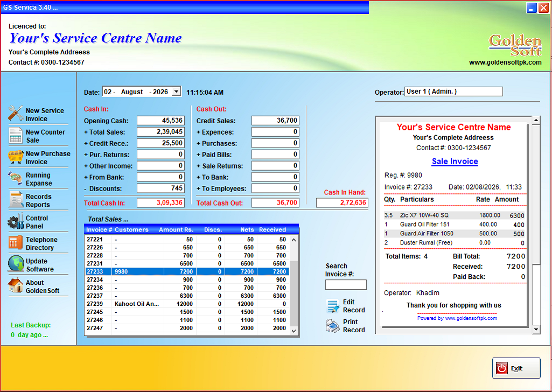Open the date picker dropdown arrow
Viewport: 552px width, 392px height.
click(177, 92)
